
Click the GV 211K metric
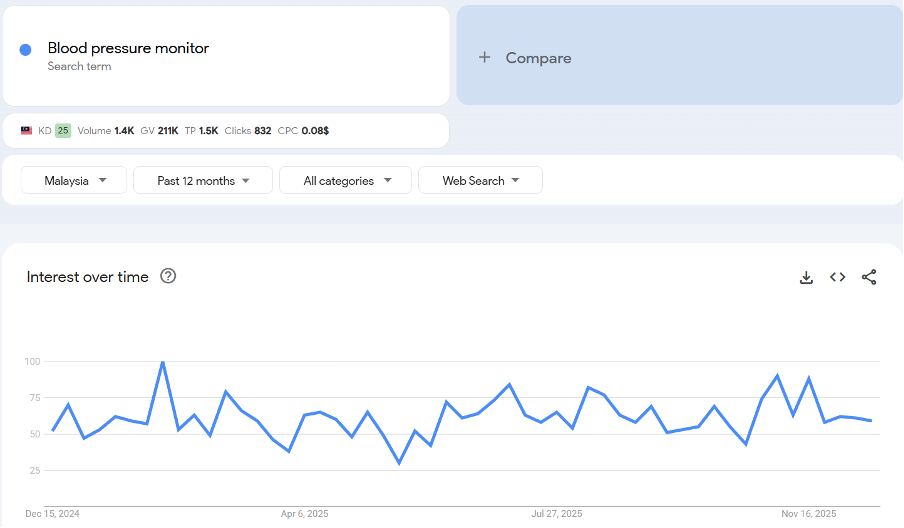coord(160,131)
